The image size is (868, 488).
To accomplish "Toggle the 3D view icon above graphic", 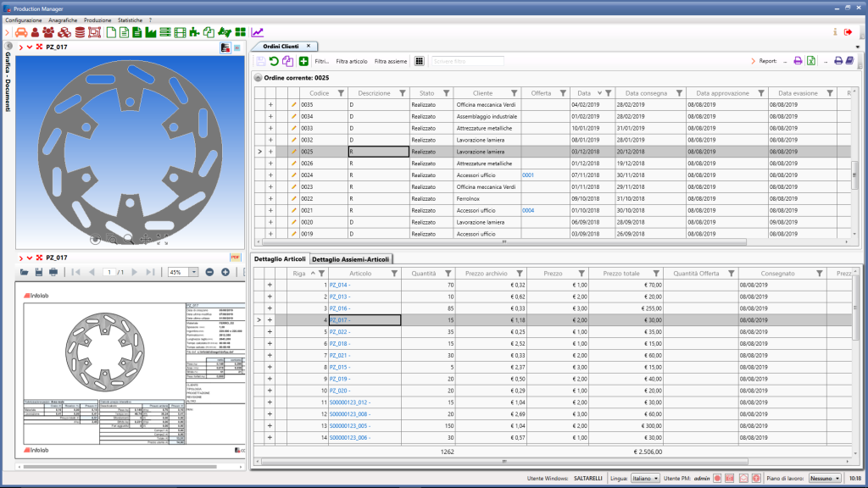I will tap(237, 47).
